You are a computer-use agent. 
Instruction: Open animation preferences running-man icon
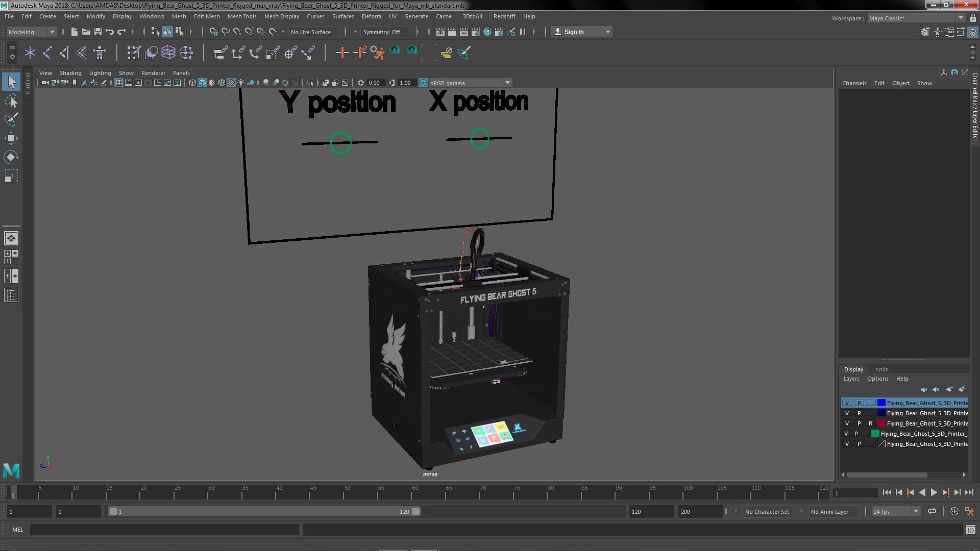click(970, 511)
